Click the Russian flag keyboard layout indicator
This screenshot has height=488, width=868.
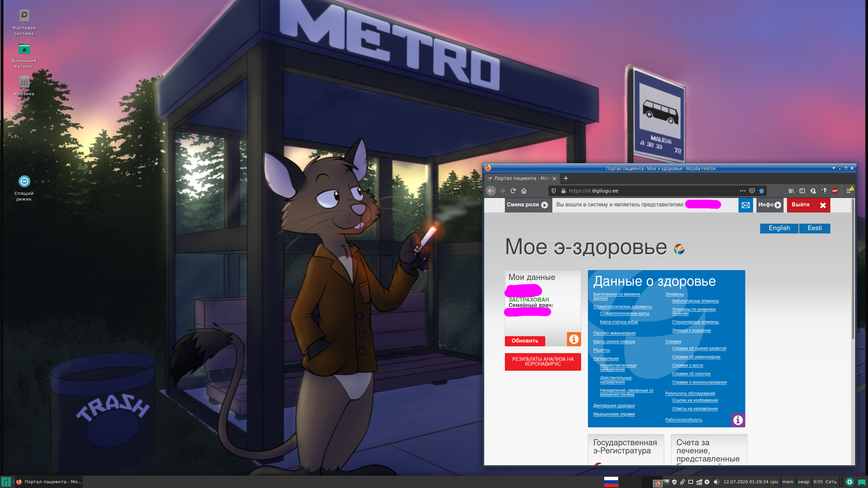(x=611, y=482)
